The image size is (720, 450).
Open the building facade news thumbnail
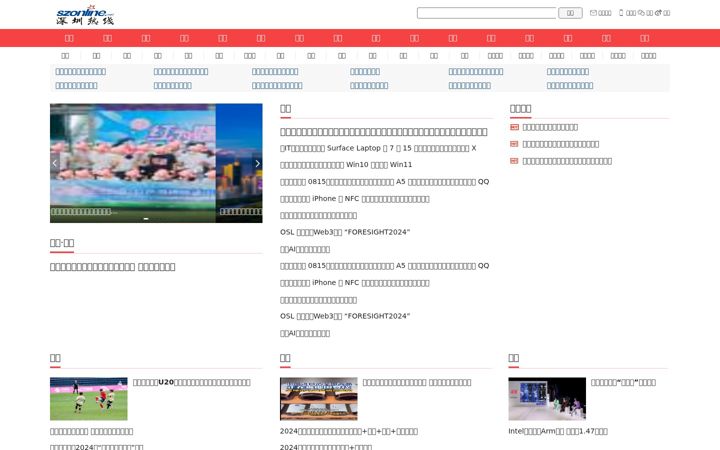(x=319, y=399)
